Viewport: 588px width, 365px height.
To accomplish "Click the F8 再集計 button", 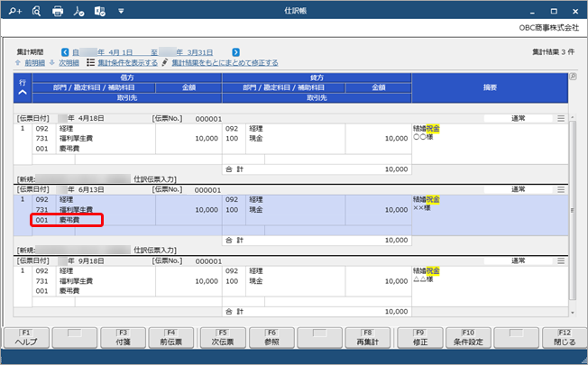I will pos(368,338).
